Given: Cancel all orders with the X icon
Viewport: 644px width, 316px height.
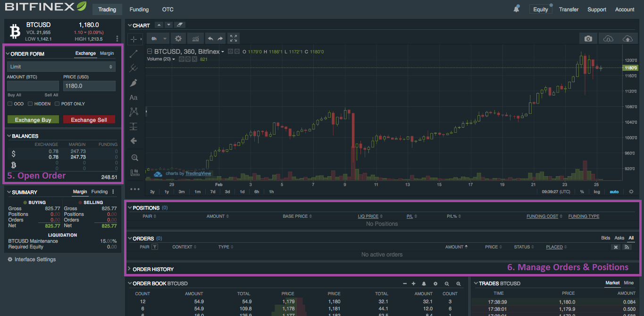Looking at the screenshot, I should tap(616, 247).
